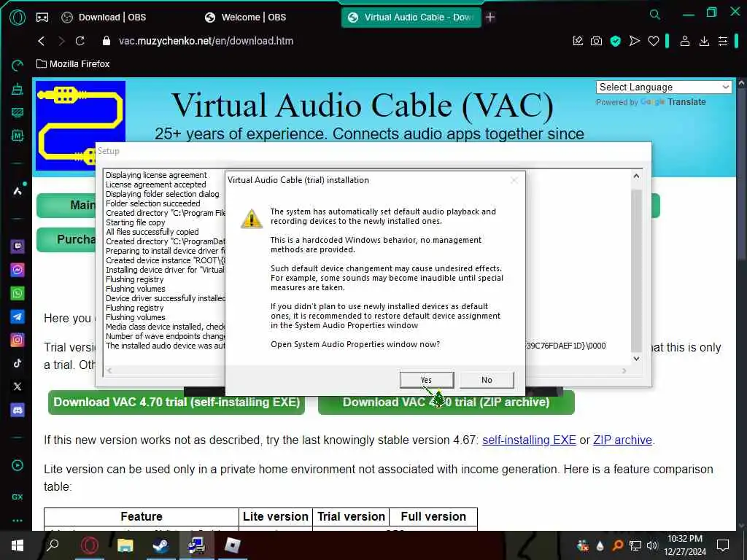Reload the current page
Viewport: 747px width, 560px height.
(80, 41)
